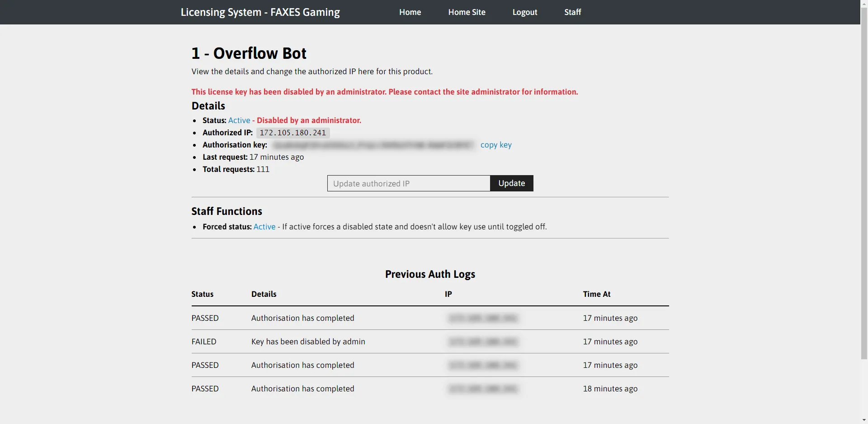
Task: Select the authorized IP 172.105.180.241
Action: [x=292, y=133]
